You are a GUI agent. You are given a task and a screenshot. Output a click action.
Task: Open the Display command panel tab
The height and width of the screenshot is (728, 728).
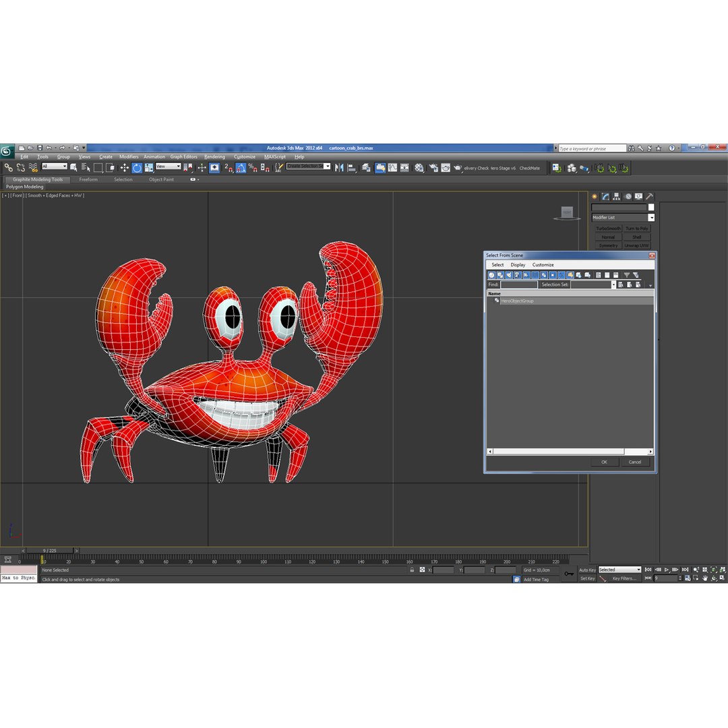[639, 196]
